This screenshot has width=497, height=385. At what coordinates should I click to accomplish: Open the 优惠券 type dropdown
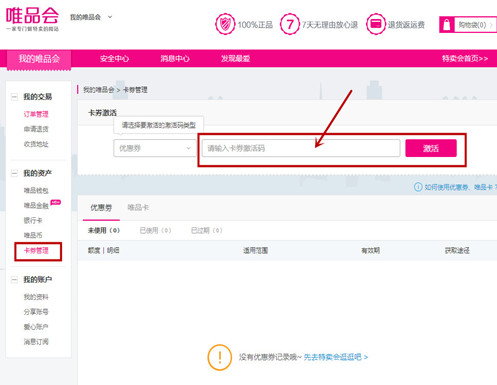coord(155,148)
